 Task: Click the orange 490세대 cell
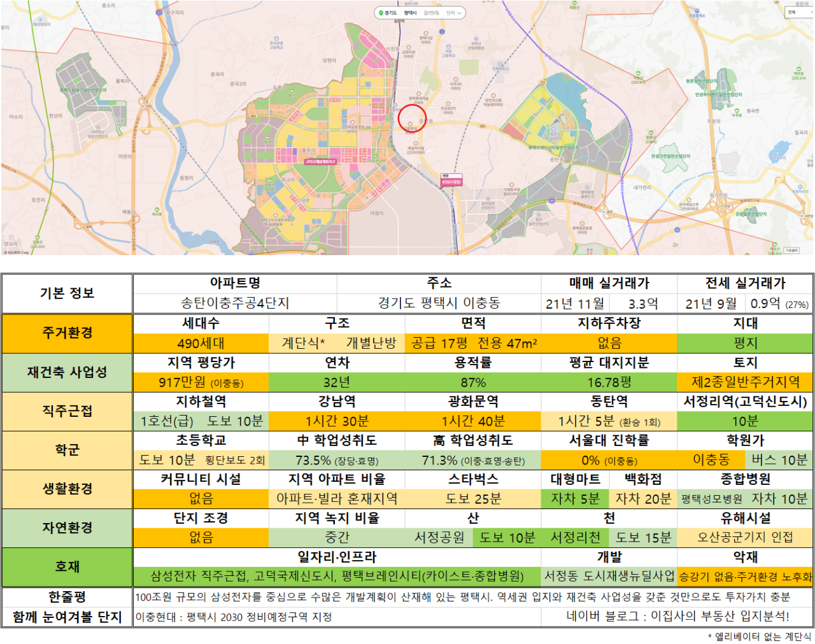coord(201,343)
